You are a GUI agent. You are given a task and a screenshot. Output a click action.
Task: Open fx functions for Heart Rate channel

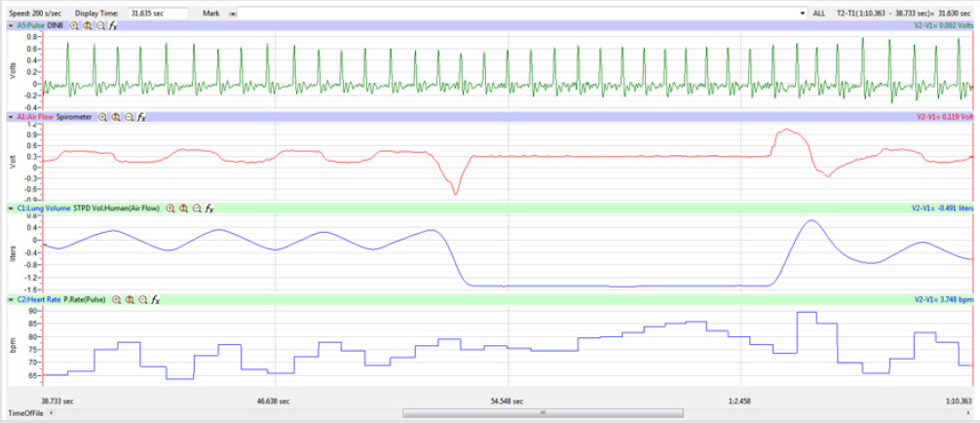[155, 299]
